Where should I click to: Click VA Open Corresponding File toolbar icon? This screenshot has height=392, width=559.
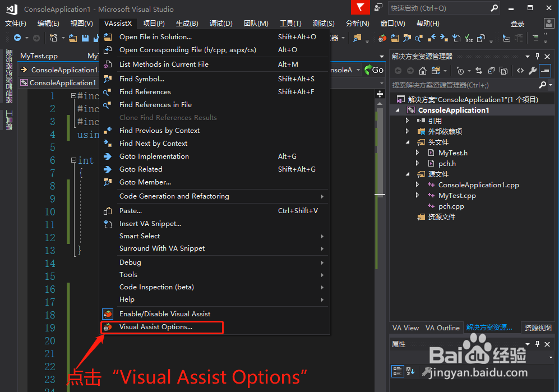(481, 38)
